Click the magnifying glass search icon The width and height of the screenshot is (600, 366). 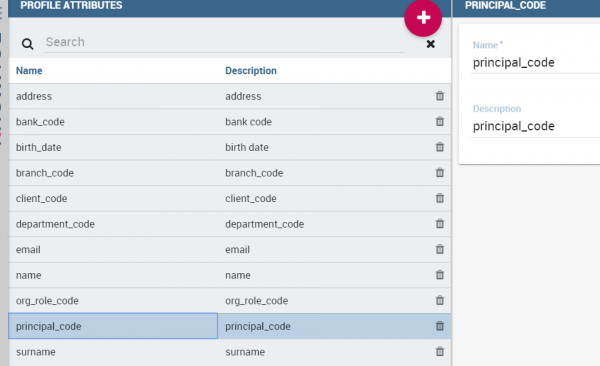point(27,44)
